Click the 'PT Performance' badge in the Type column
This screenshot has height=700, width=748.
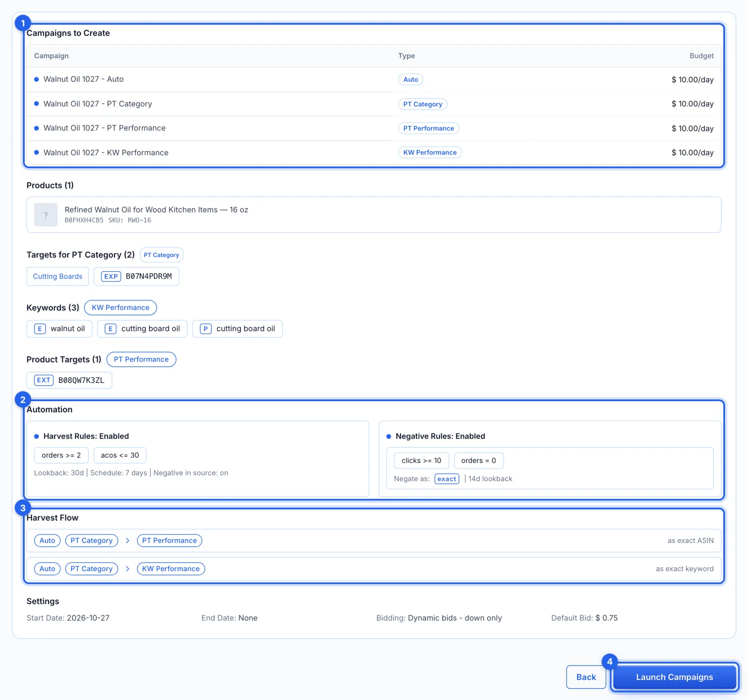tap(429, 128)
